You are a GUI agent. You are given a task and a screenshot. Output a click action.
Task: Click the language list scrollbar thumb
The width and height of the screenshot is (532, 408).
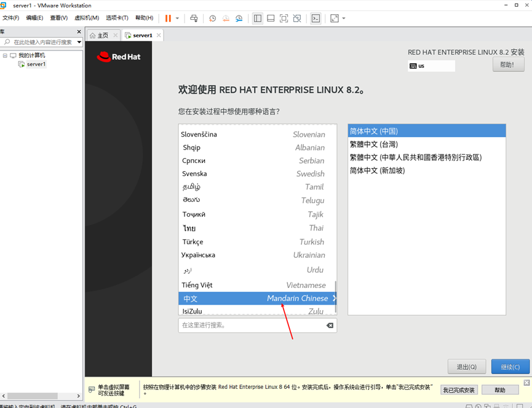click(336, 297)
